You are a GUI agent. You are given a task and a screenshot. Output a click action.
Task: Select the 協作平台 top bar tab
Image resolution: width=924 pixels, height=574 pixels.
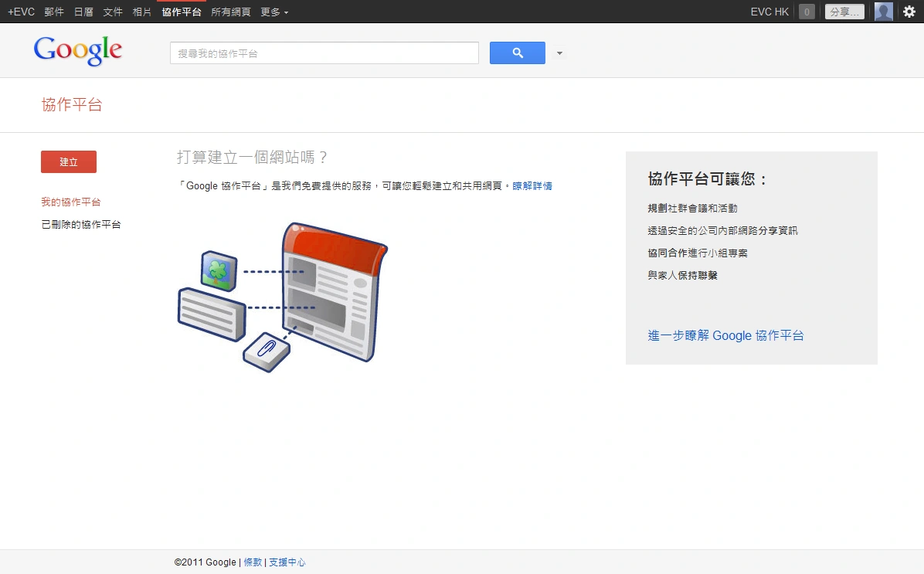coord(182,12)
